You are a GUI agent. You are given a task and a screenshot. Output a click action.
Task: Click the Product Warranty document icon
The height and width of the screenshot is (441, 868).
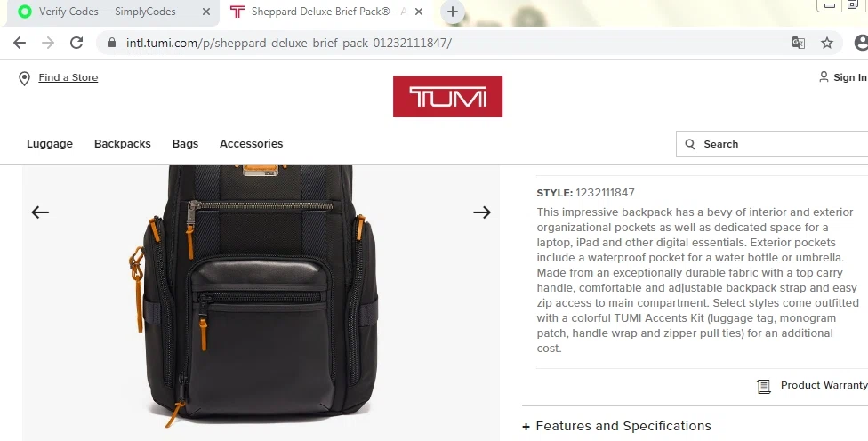[x=763, y=386]
